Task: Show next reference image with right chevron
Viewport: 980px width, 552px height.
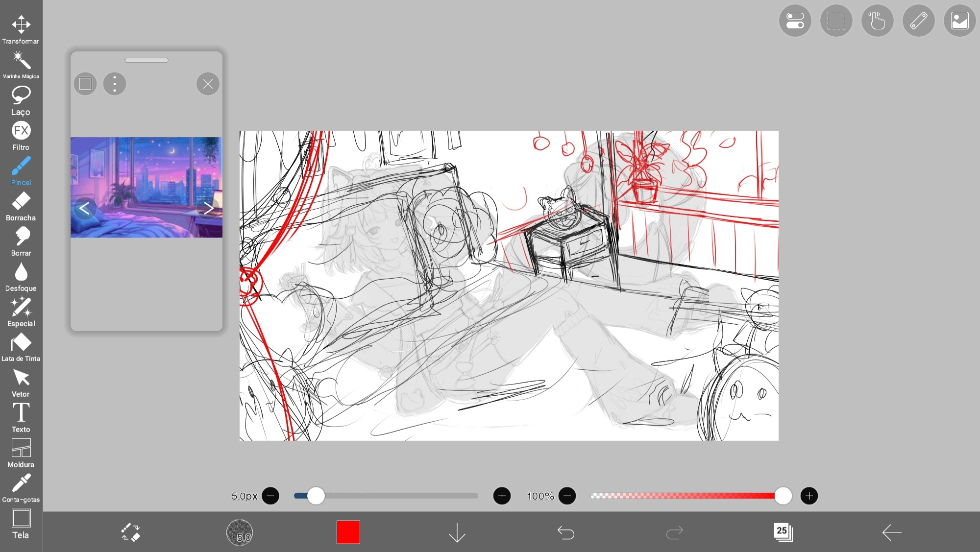Action: coord(209,208)
